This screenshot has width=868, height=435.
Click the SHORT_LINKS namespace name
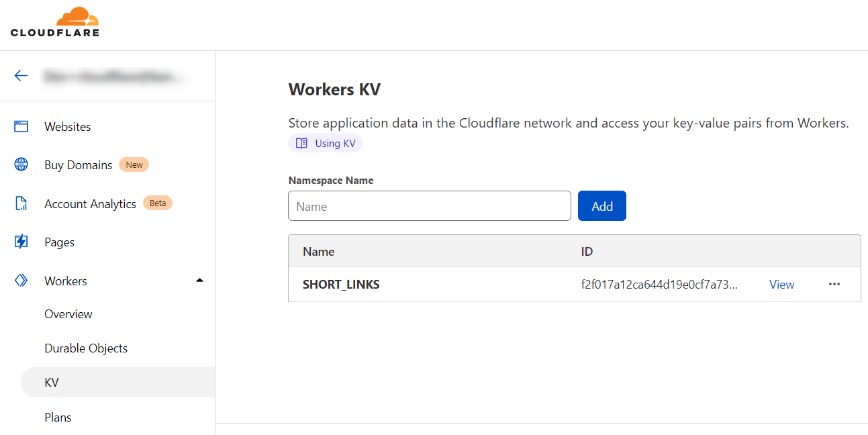pyautogui.click(x=341, y=285)
